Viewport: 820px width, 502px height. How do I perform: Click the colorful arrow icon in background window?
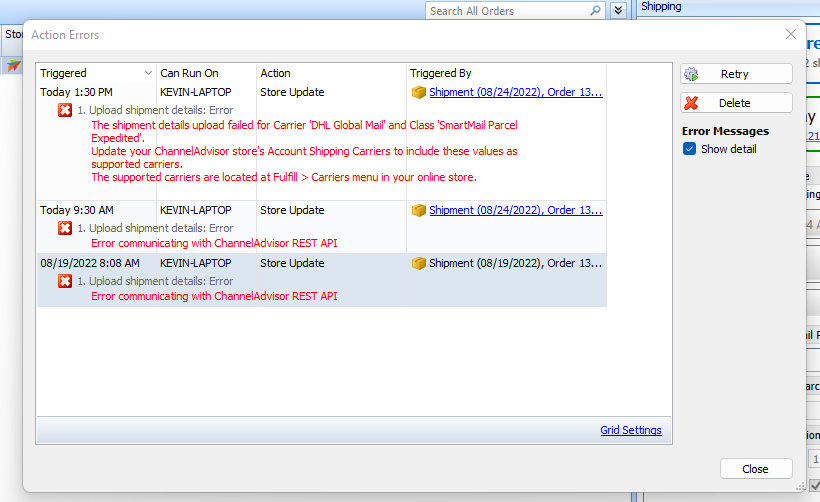[x=14, y=66]
